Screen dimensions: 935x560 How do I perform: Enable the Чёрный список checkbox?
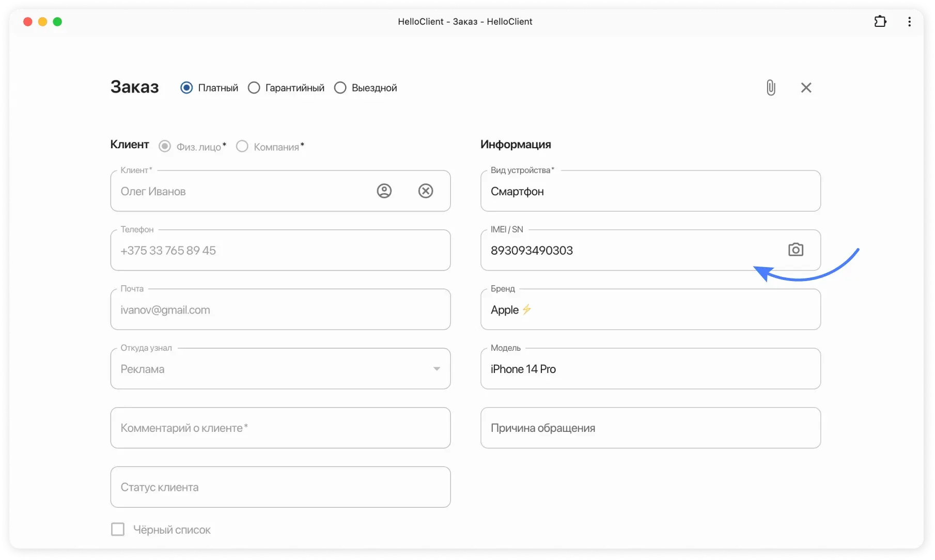tap(117, 529)
